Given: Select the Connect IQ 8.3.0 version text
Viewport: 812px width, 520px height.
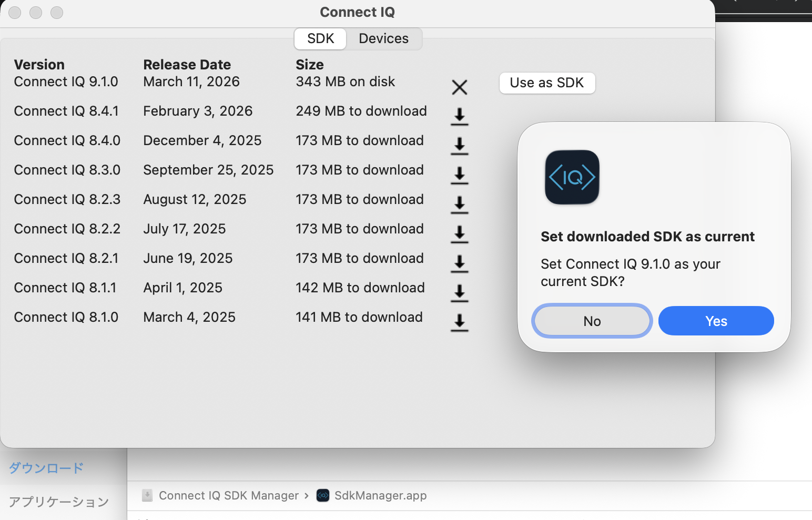Looking at the screenshot, I should [x=67, y=170].
